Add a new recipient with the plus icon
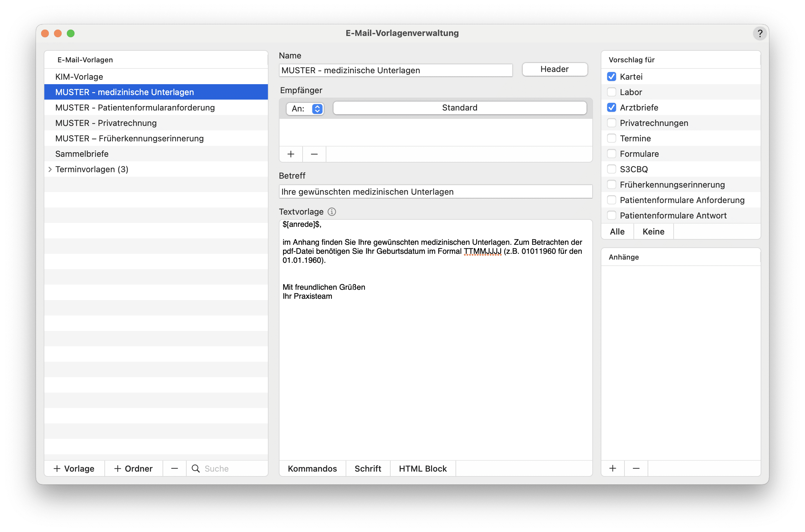Image resolution: width=805 pixels, height=532 pixels. 291,154
